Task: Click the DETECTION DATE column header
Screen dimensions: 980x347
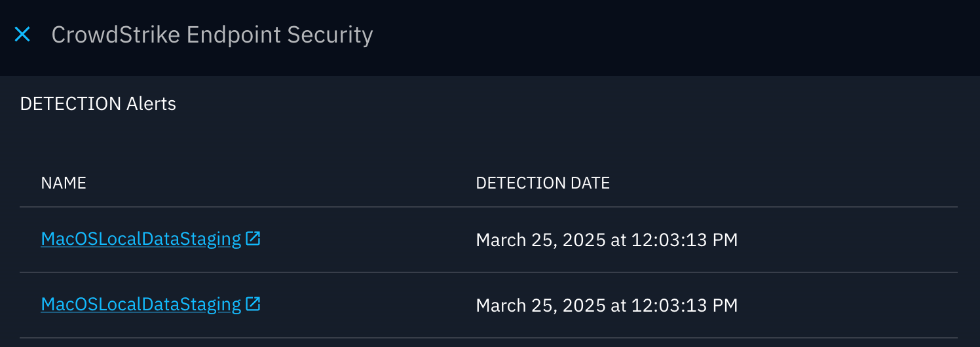Action: coord(542,183)
